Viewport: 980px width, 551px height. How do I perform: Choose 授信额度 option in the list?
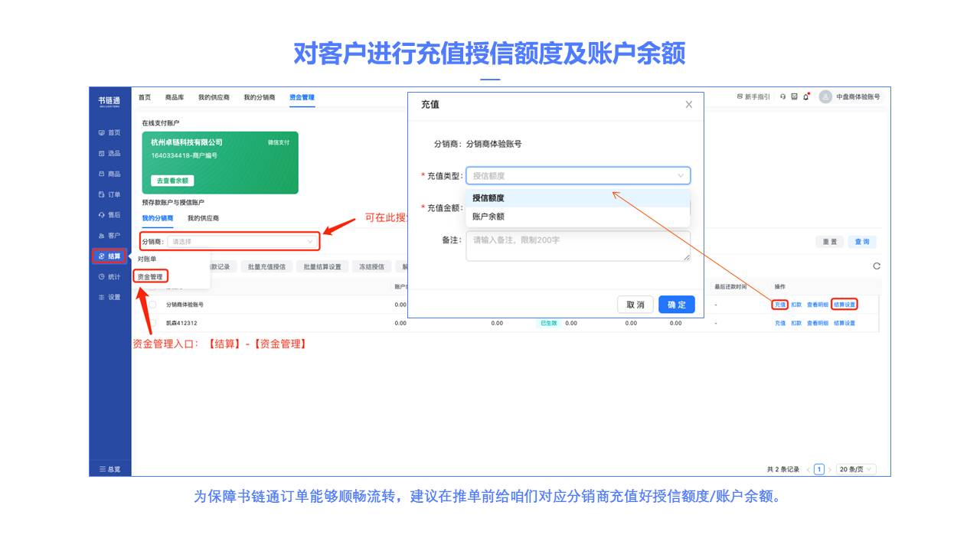(x=578, y=198)
